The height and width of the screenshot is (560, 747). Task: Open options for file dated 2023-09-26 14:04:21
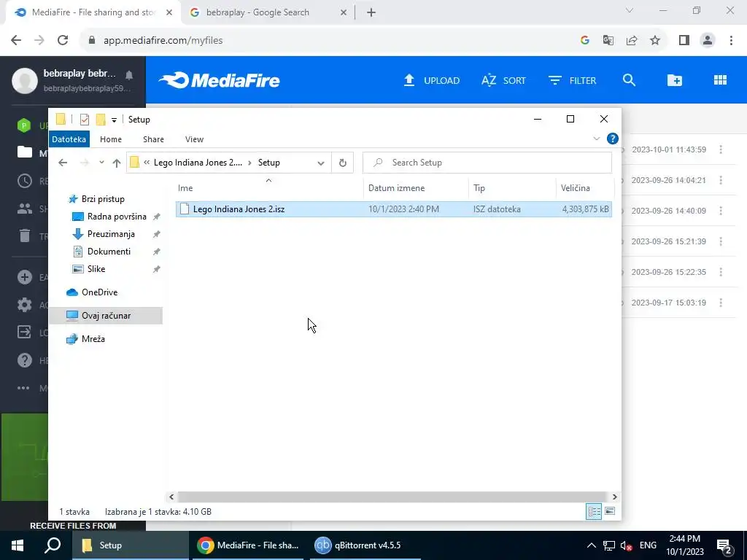point(721,180)
